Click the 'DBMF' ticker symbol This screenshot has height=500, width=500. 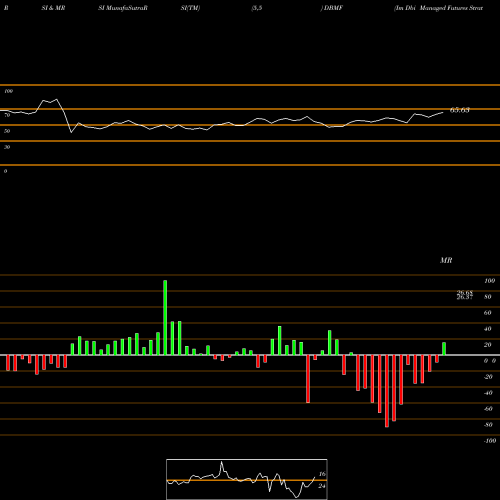[x=333, y=8]
